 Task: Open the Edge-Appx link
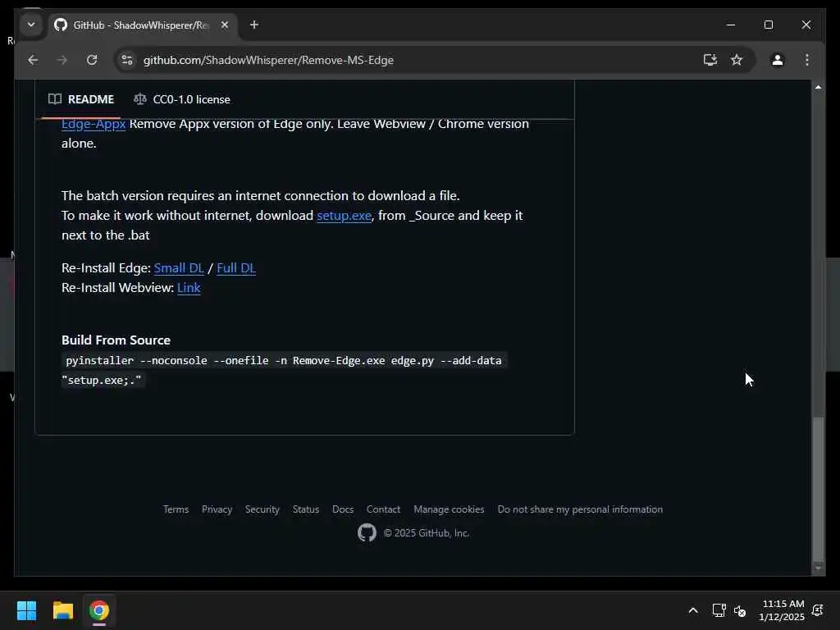tap(94, 124)
